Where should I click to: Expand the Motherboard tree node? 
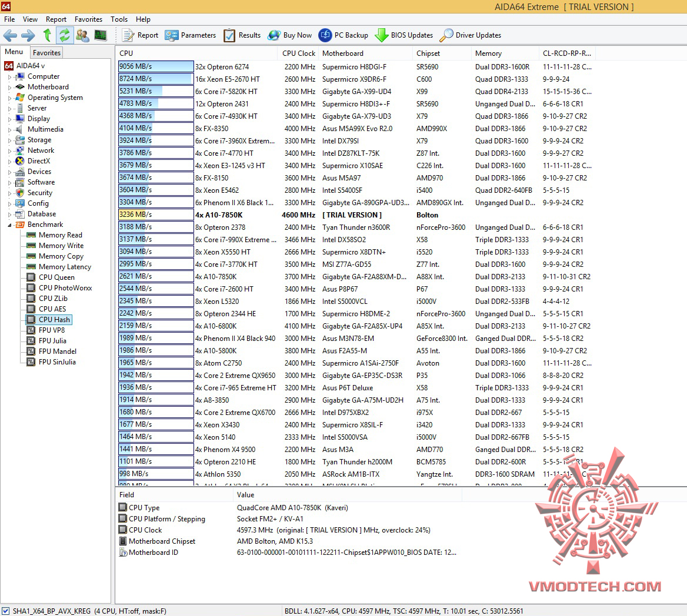tap(9, 87)
